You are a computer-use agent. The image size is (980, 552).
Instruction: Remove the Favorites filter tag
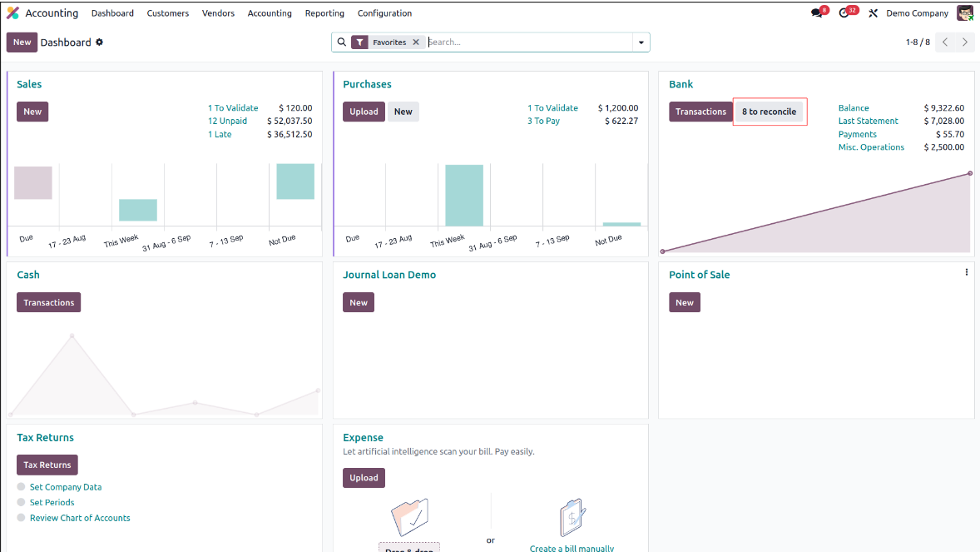tap(416, 42)
